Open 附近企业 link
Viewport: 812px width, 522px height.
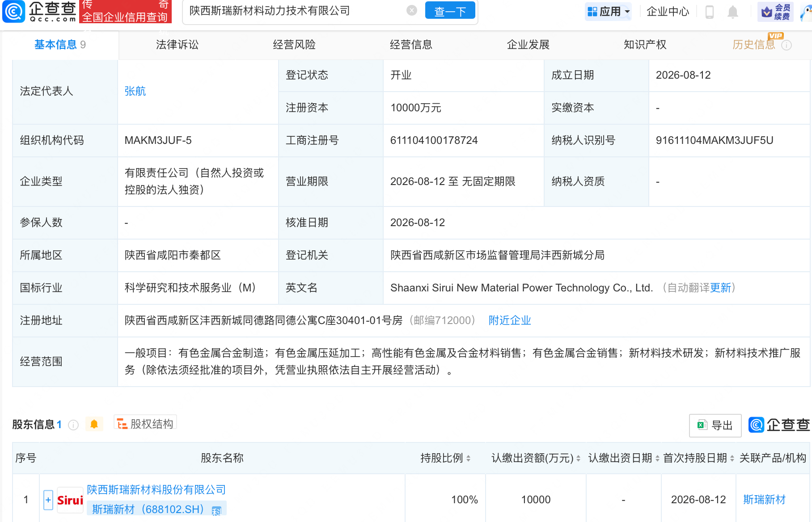click(510, 320)
